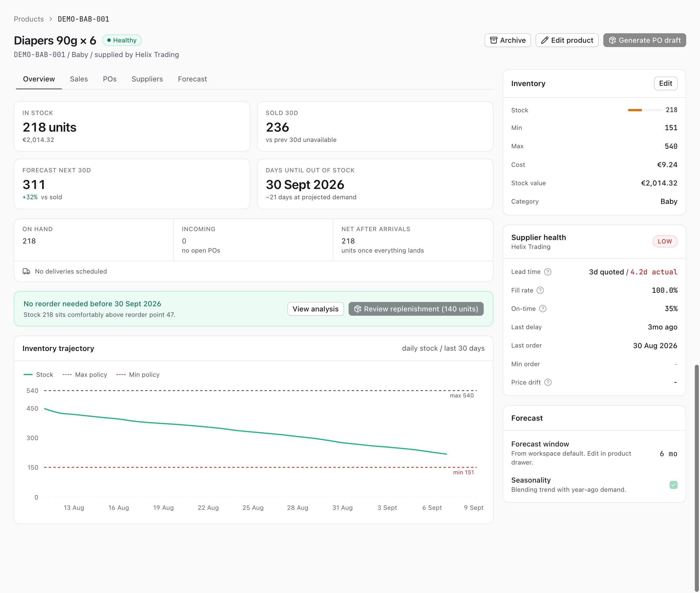Screen dimensions: 700x593
Task: Click the On-time help icon
Action: click(542, 309)
